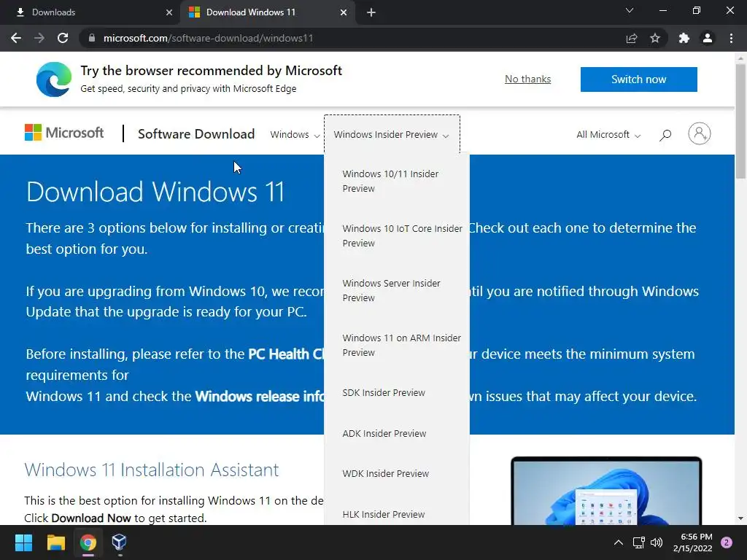
Task: Click the Microsoft Edge logo
Action: click(x=54, y=79)
